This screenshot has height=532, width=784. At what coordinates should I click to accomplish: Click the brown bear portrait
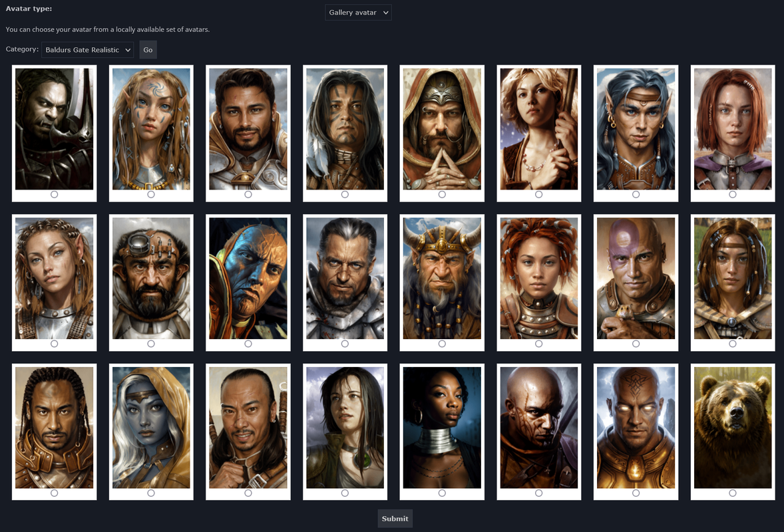pos(733,428)
